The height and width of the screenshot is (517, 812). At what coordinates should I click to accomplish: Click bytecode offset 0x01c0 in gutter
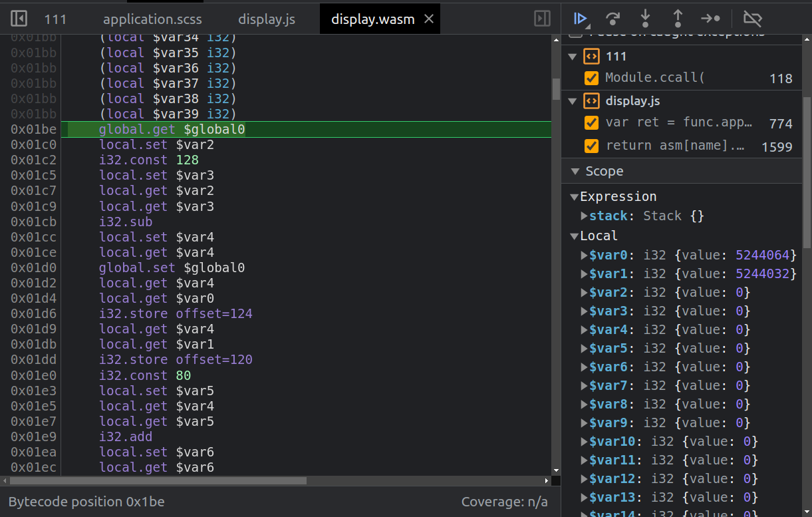33,145
